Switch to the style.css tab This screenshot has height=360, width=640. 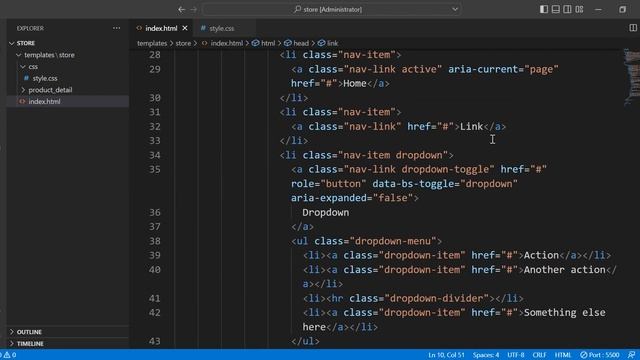point(222,28)
